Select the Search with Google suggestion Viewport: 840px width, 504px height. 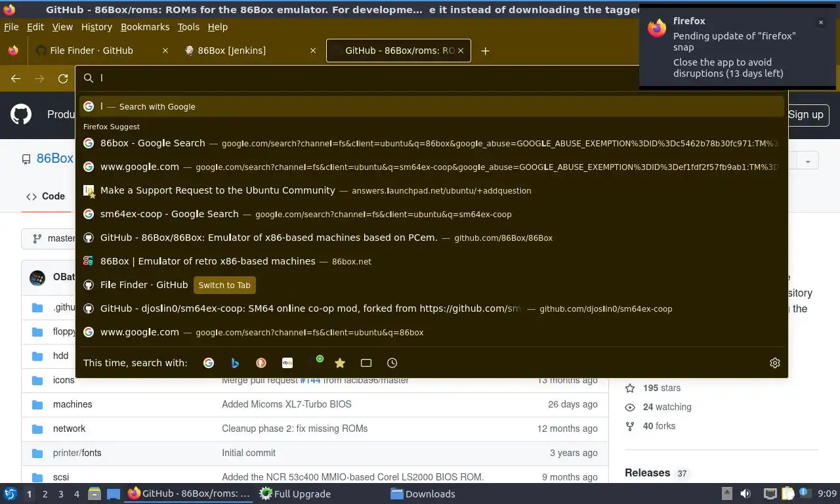432,106
